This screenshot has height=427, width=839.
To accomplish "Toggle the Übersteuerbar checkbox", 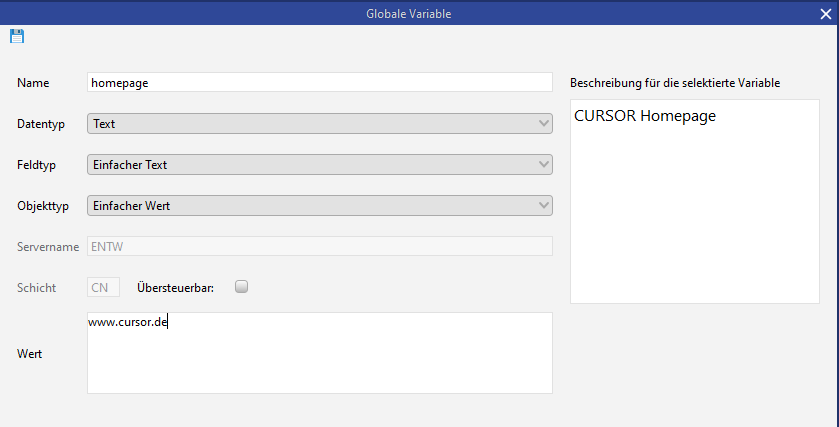I will (x=241, y=287).
